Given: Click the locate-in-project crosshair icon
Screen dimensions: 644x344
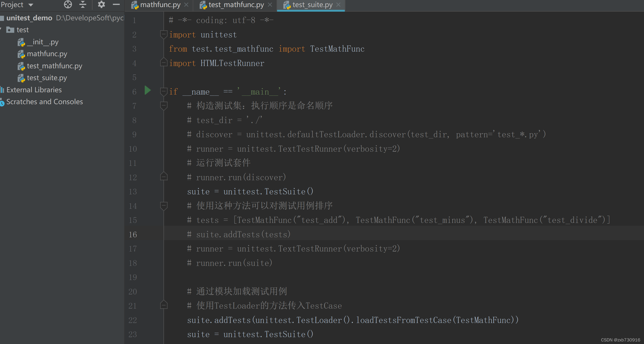Looking at the screenshot, I should click(x=68, y=4).
